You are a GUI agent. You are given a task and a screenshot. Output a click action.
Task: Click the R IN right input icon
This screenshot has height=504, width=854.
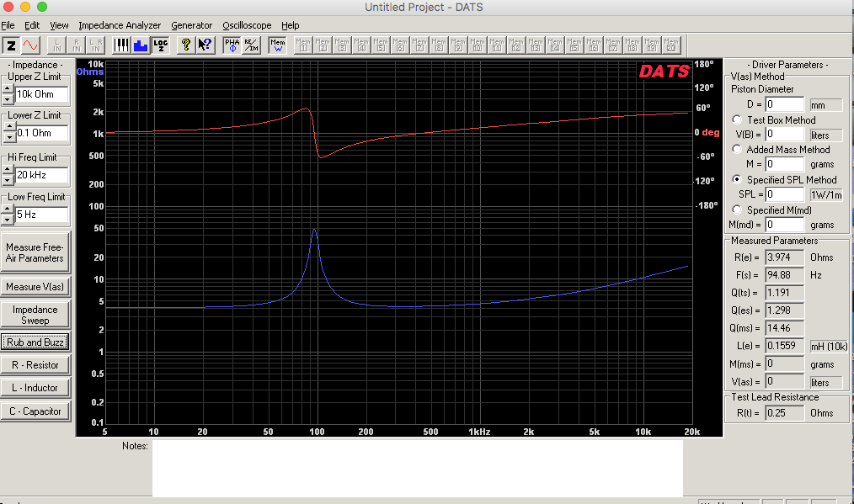coord(77,45)
